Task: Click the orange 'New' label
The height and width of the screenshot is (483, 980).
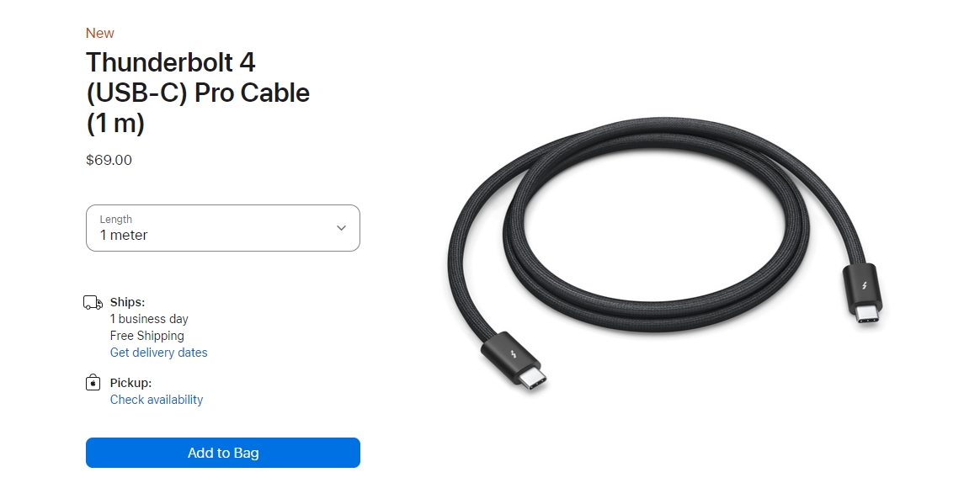Action: click(100, 33)
